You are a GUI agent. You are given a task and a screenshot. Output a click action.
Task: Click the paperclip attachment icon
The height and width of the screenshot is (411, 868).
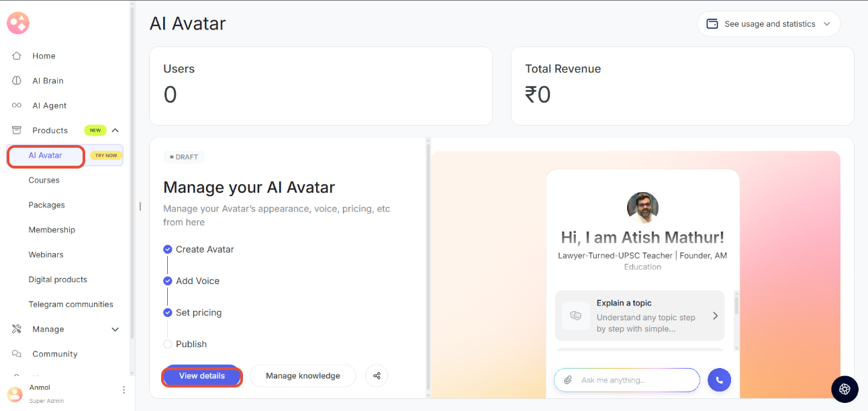point(568,380)
